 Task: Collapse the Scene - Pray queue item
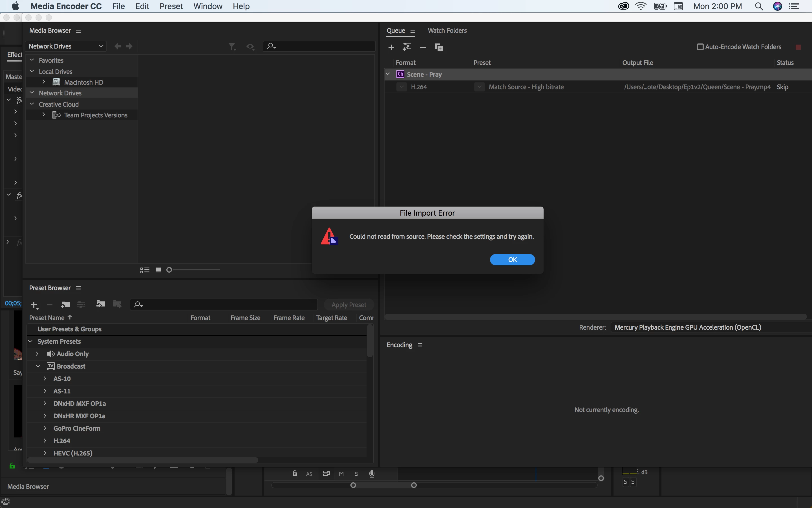(x=388, y=74)
